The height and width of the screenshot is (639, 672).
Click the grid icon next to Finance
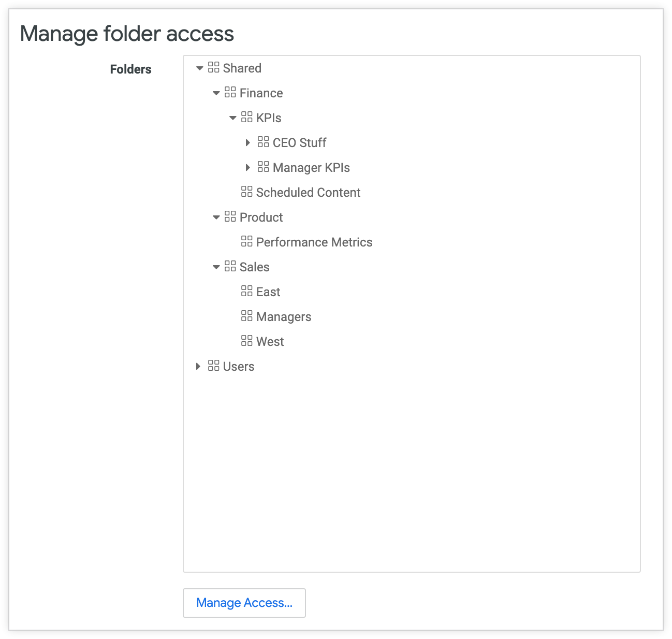(230, 93)
